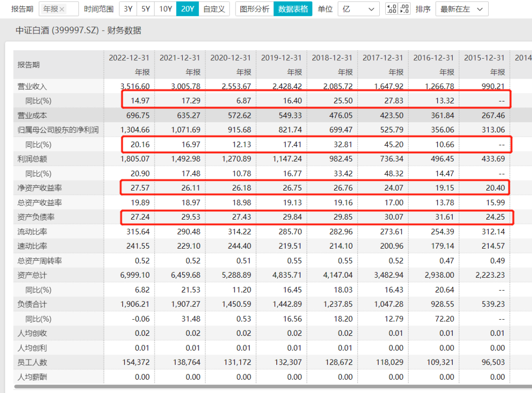
Task: Select 5Y time range
Action: coord(145,9)
